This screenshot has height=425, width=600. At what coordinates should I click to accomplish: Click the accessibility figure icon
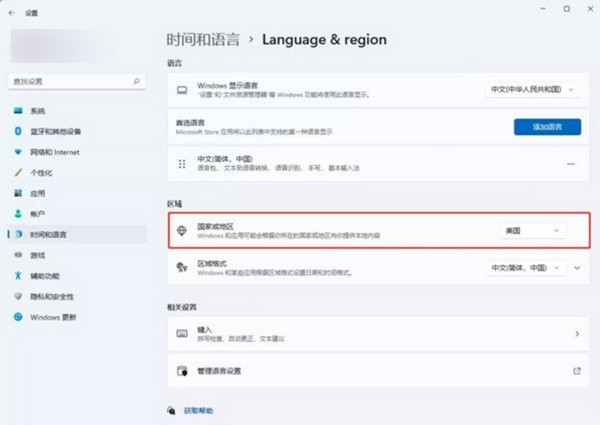point(18,275)
